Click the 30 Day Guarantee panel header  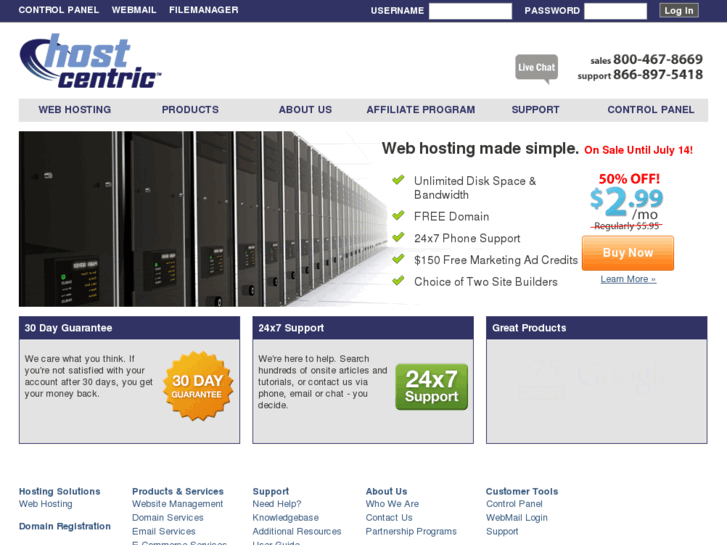pyautogui.click(x=129, y=328)
